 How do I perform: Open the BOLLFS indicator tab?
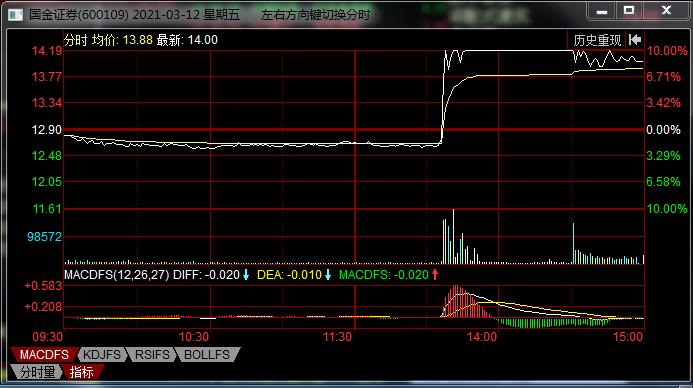pyautogui.click(x=207, y=354)
